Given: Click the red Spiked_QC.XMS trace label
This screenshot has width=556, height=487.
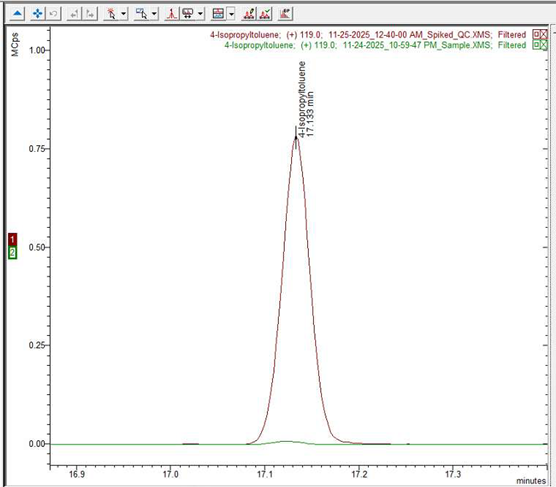Looking at the screenshot, I should pos(368,35).
